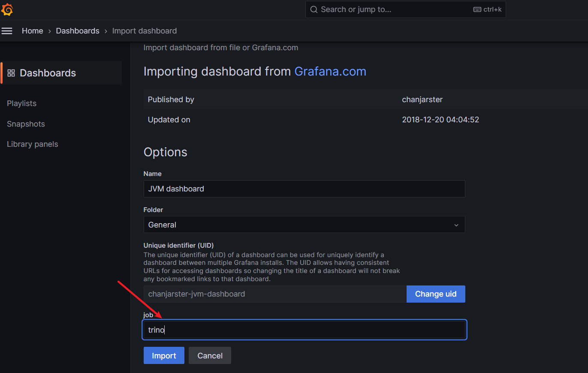This screenshot has width=588, height=373.
Task: Click the Import button
Action: tap(164, 355)
